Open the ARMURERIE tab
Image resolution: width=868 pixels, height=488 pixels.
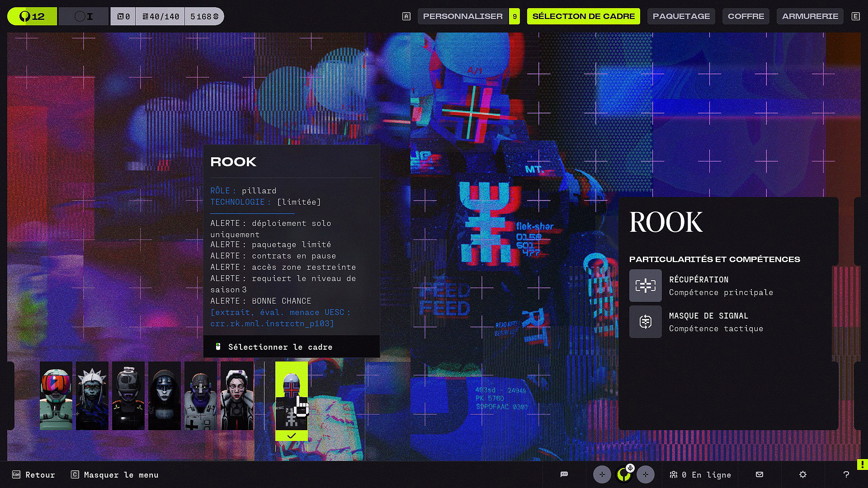tap(810, 16)
